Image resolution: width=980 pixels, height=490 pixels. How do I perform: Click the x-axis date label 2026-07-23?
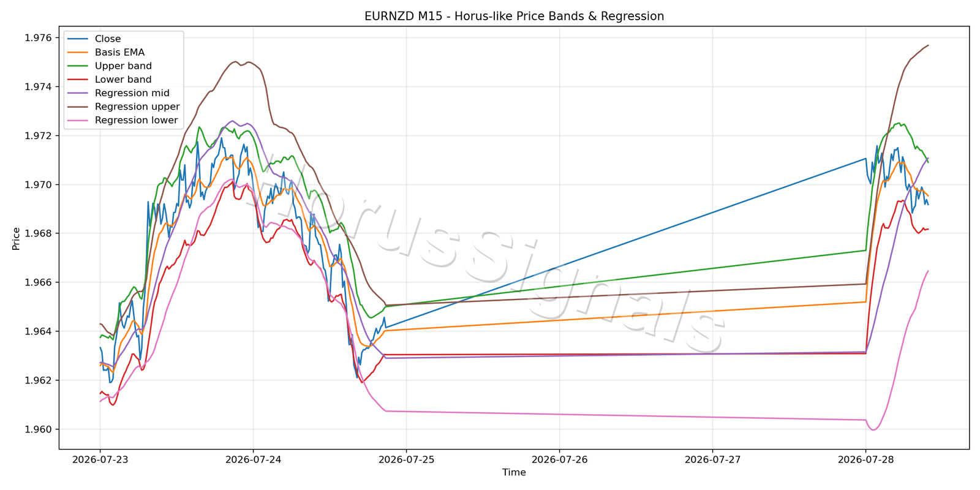[x=100, y=459]
